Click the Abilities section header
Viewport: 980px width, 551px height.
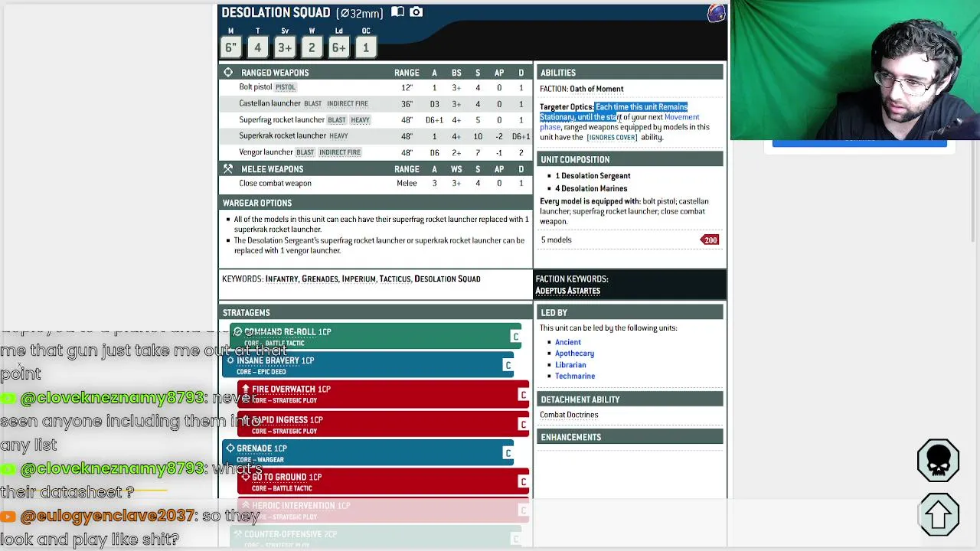coord(629,73)
